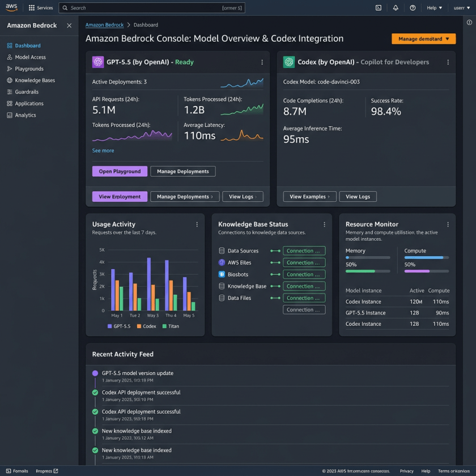Image resolution: width=476 pixels, height=476 pixels.
Task: Click the Privacy footer link
Action: 406,471
